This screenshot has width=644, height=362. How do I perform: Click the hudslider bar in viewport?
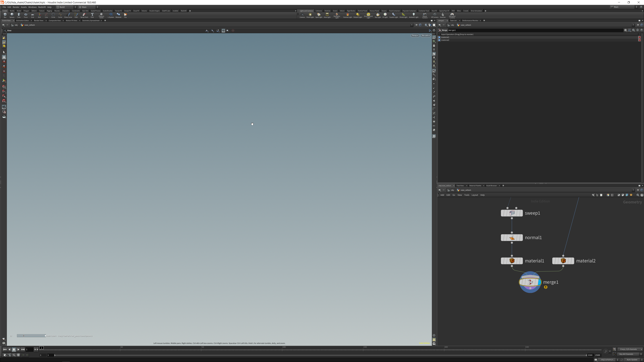pyautogui.click(x=31, y=336)
